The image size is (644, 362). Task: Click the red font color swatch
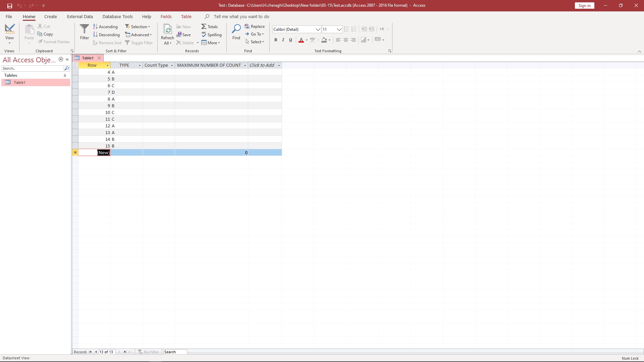pos(301,40)
